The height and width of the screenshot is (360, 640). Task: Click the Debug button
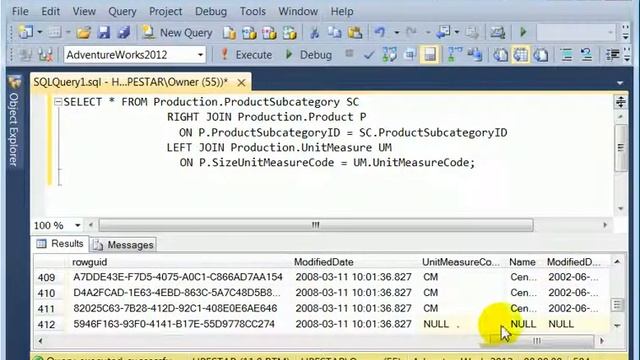[x=309, y=55]
